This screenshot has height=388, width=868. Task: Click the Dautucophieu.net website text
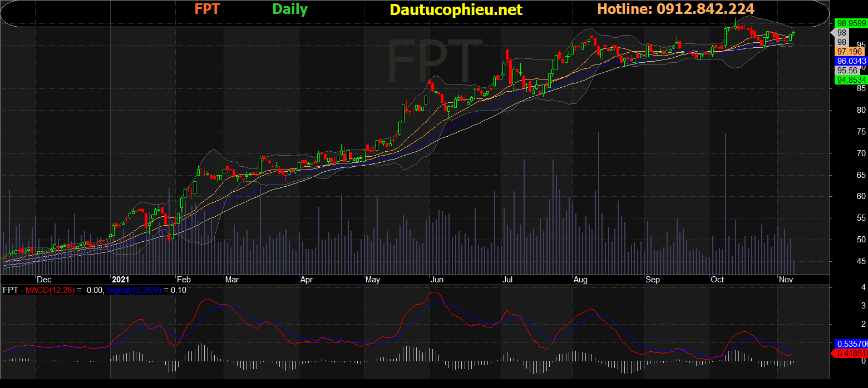(456, 9)
